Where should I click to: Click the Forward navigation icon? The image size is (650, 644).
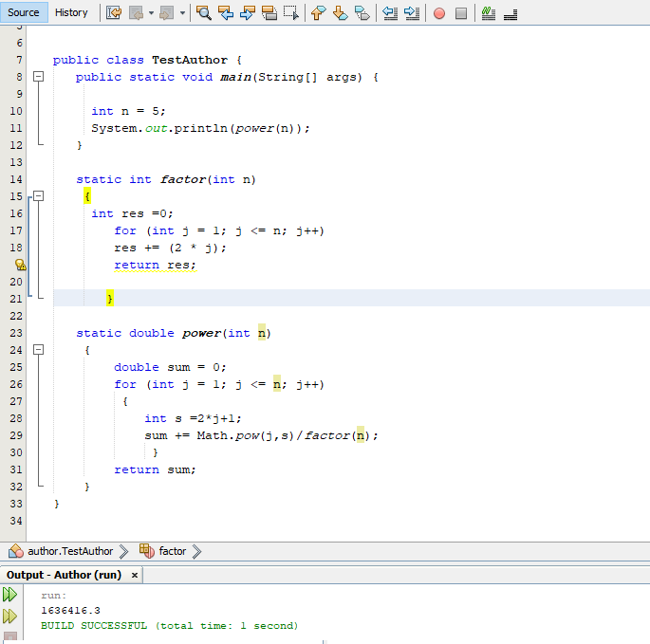[x=167, y=13]
